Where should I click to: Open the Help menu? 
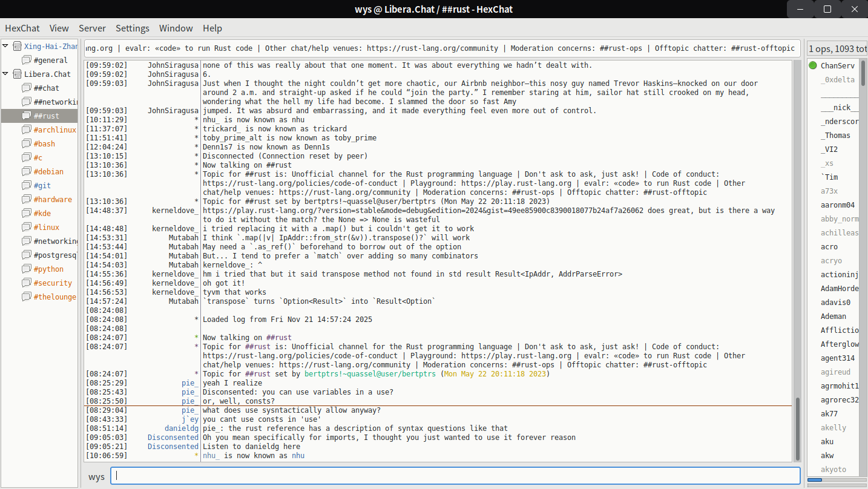(x=212, y=28)
